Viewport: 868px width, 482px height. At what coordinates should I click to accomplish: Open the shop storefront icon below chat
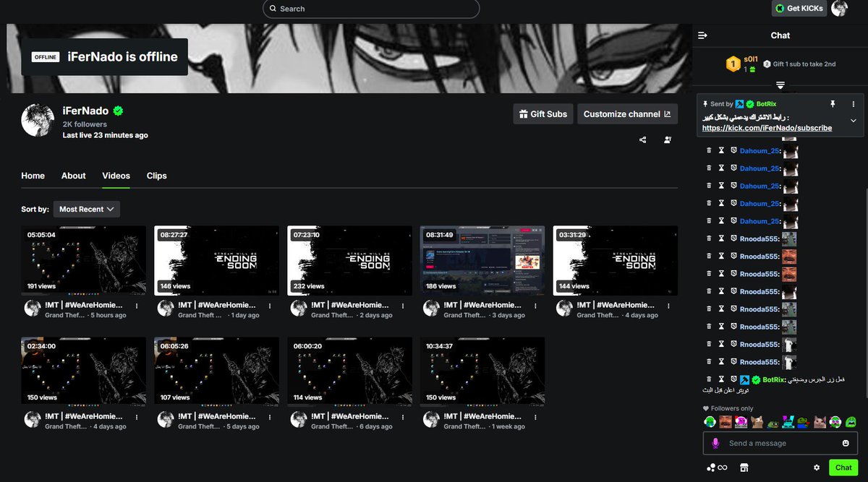[x=744, y=468]
